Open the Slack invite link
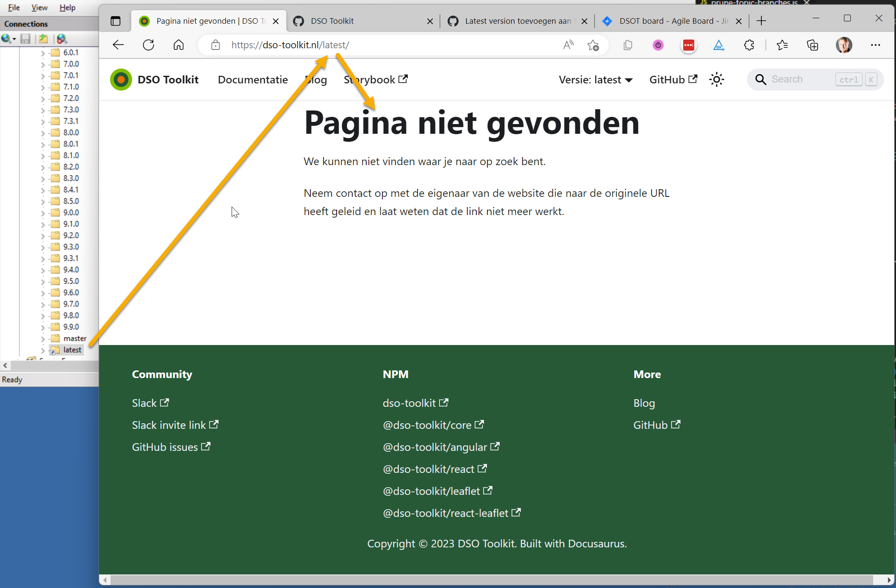This screenshot has width=896, height=588. (169, 425)
